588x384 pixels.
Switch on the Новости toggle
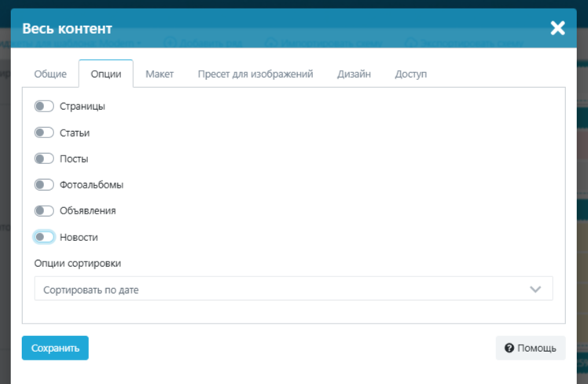(44, 237)
